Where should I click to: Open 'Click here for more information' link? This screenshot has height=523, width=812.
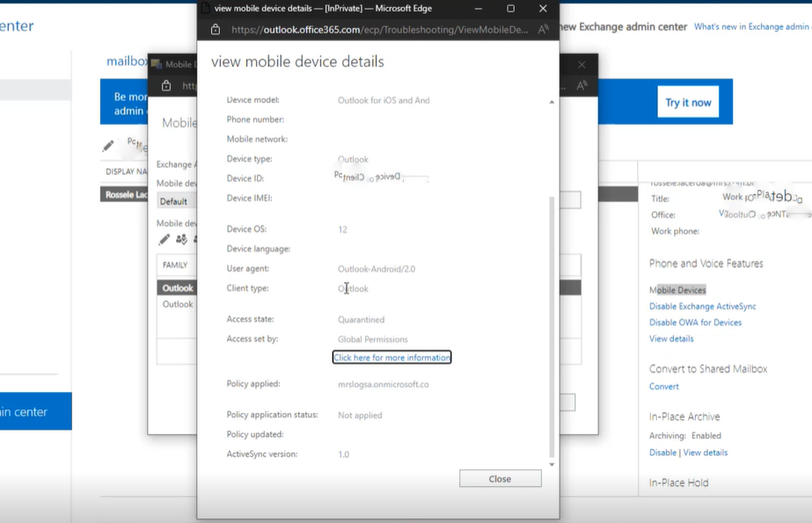coord(391,358)
